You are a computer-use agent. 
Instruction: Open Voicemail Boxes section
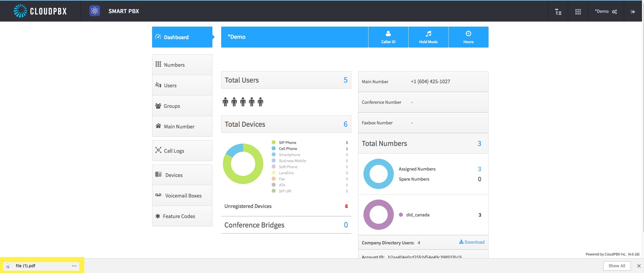click(x=182, y=195)
